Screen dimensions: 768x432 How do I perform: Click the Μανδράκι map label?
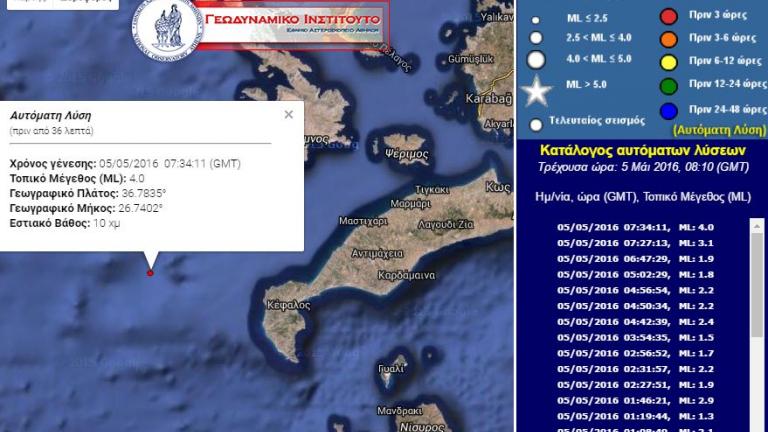click(x=399, y=410)
